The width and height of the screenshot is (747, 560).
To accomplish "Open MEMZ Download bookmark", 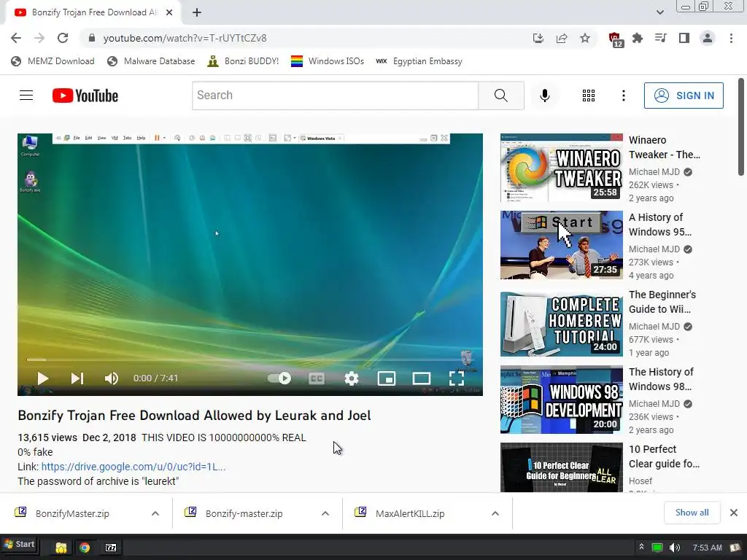I will tap(53, 61).
